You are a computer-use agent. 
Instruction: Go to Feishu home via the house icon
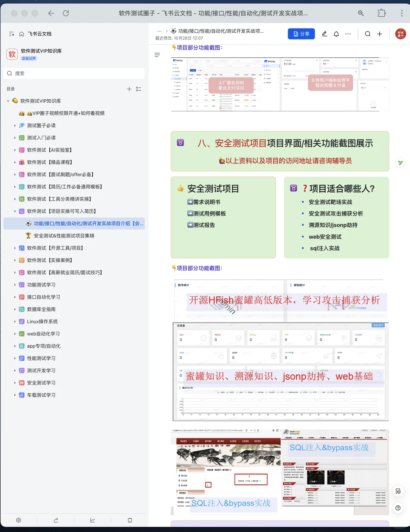[21, 34]
